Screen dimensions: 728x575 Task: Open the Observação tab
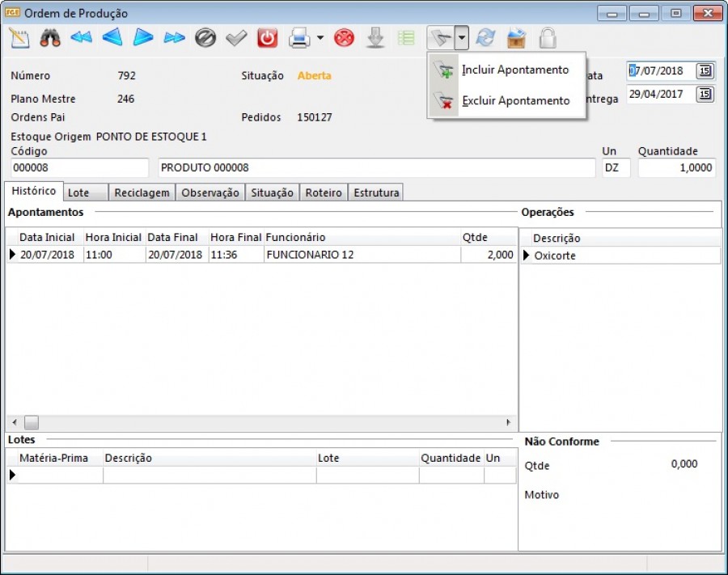pos(210,192)
